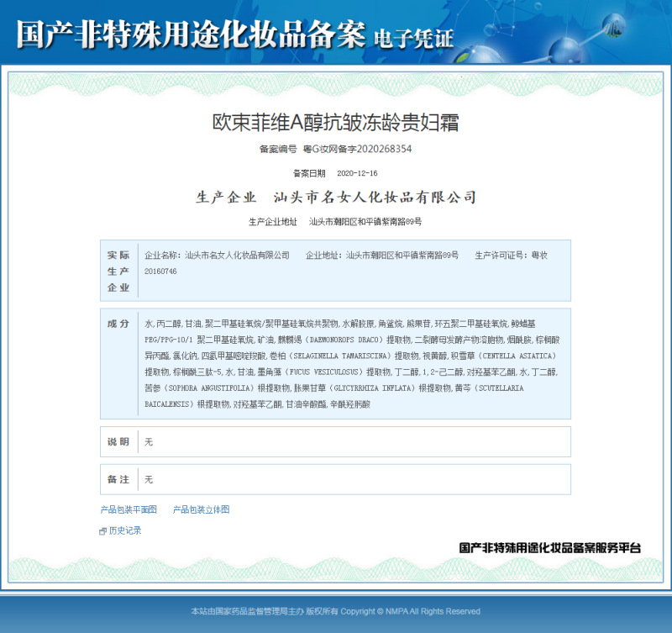This screenshot has width=672, height=633.
Task: Click the 成分 row label
Action: (x=118, y=324)
